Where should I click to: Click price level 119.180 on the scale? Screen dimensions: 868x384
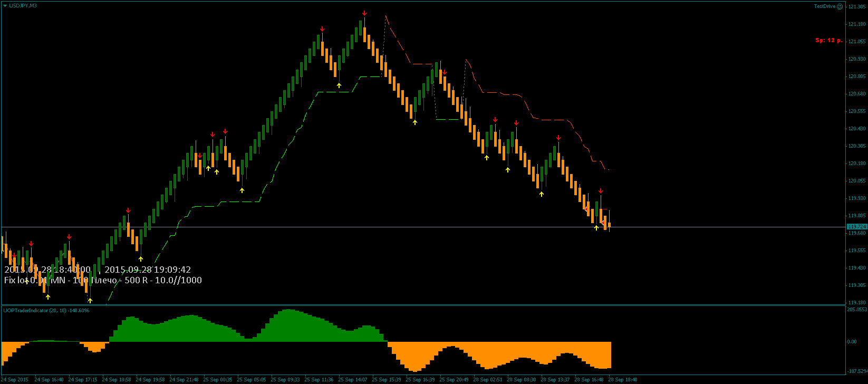[856, 303]
